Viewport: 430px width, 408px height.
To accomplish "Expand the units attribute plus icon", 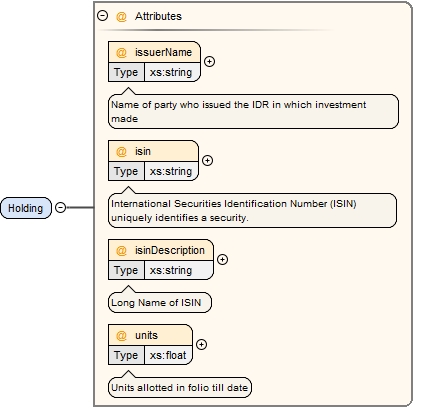I will (x=201, y=344).
